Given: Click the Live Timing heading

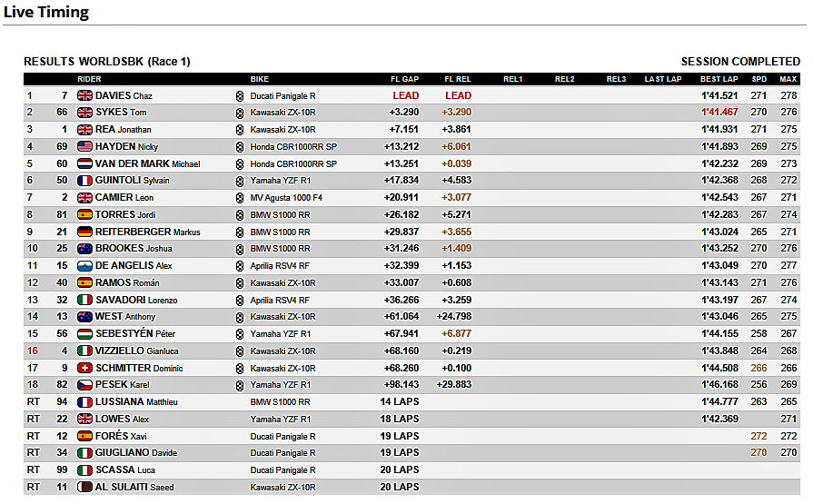Looking at the screenshot, I should click(46, 12).
